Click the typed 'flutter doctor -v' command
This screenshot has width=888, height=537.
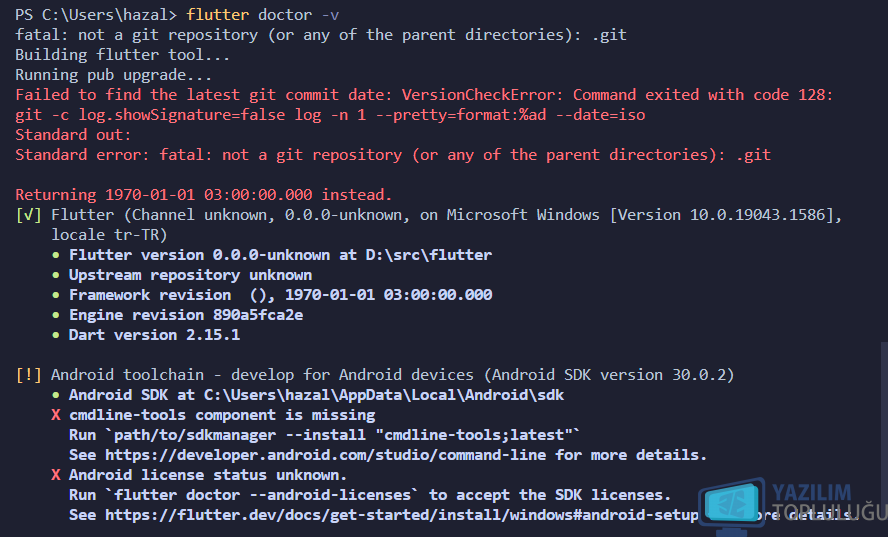pos(263,15)
